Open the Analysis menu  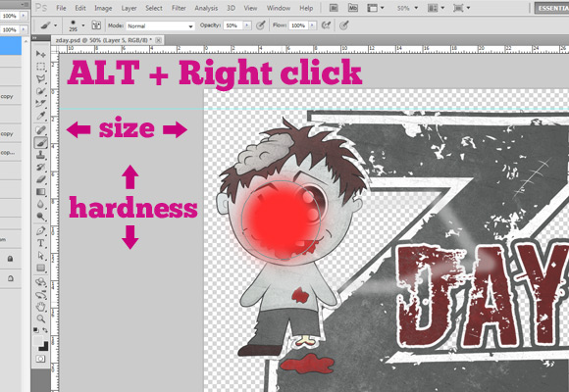(x=206, y=8)
